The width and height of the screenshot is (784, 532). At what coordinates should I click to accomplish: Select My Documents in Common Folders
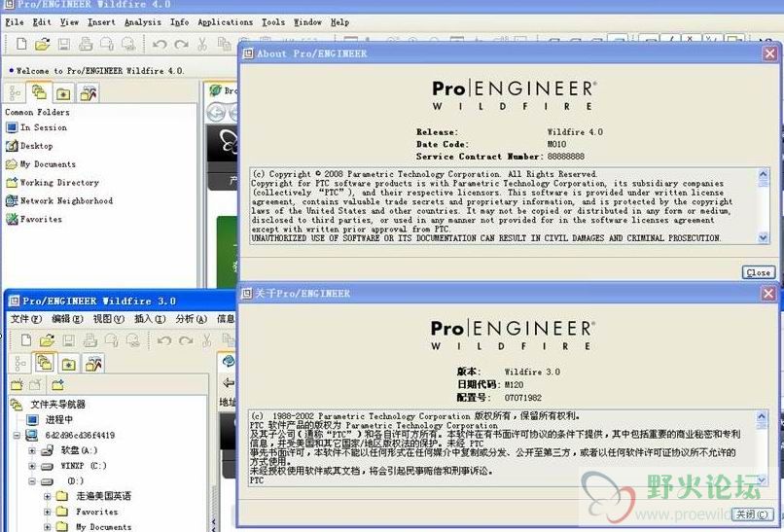(x=41, y=164)
